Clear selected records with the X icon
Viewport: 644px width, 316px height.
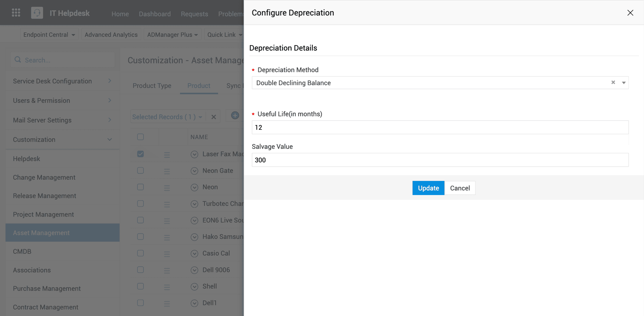tap(213, 117)
